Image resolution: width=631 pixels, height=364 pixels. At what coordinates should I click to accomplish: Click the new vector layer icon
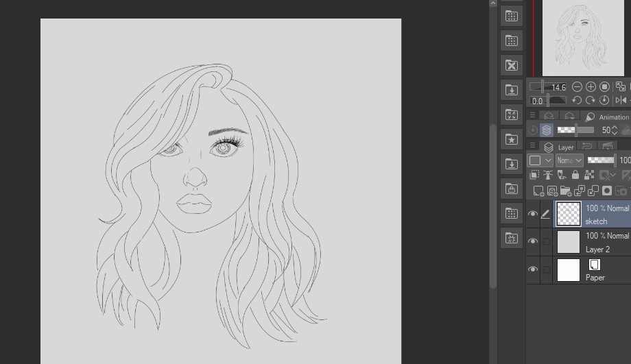552,191
